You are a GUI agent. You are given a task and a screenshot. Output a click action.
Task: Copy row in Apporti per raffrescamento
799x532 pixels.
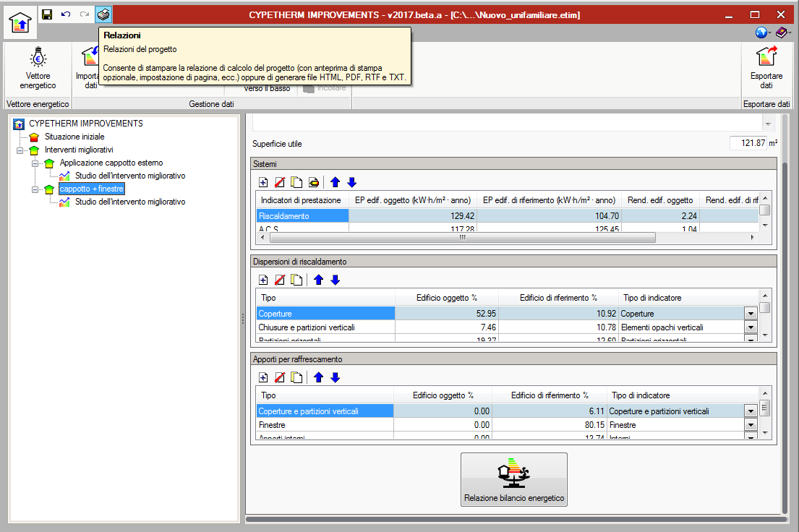296,377
